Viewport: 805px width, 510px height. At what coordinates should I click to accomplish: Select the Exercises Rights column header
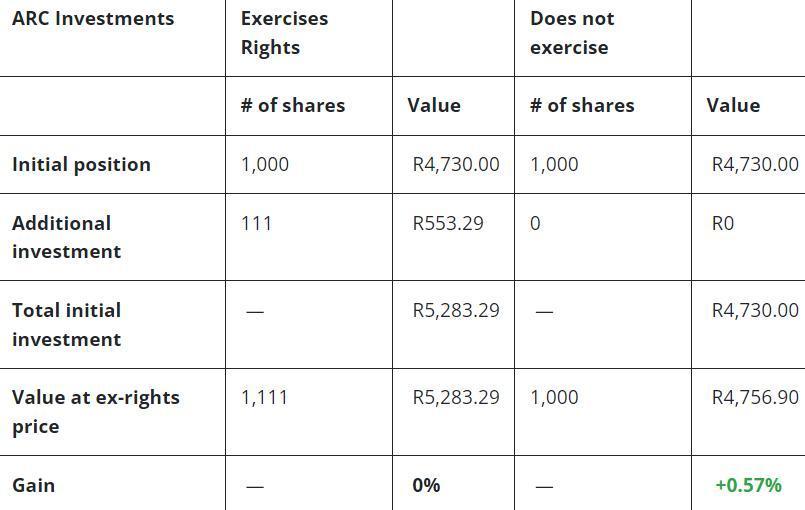(284, 33)
